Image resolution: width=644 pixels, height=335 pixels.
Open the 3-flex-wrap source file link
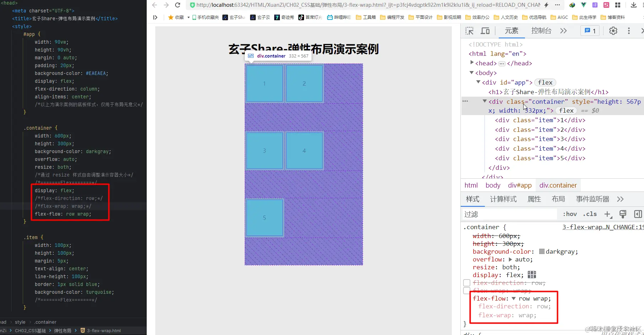[x=603, y=227]
